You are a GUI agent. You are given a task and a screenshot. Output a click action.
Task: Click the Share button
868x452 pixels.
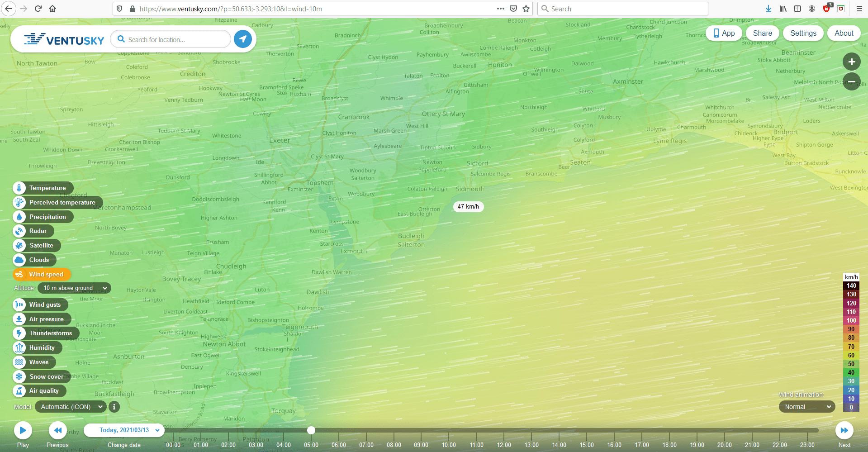[762, 33]
